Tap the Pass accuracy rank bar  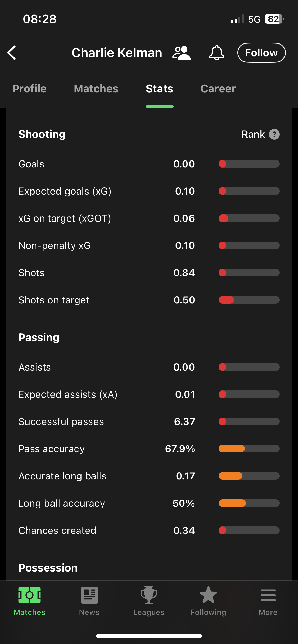click(x=249, y=449)
